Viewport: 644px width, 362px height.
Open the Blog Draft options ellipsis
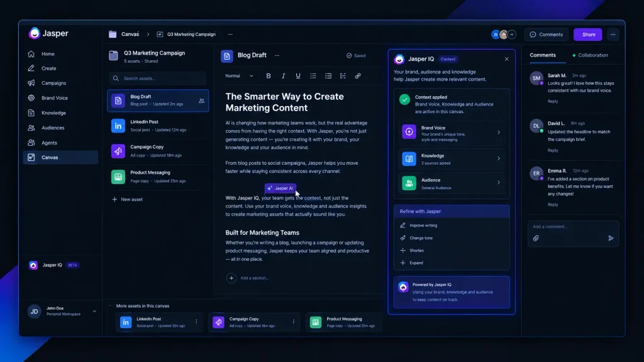click(x=277, y=55)
